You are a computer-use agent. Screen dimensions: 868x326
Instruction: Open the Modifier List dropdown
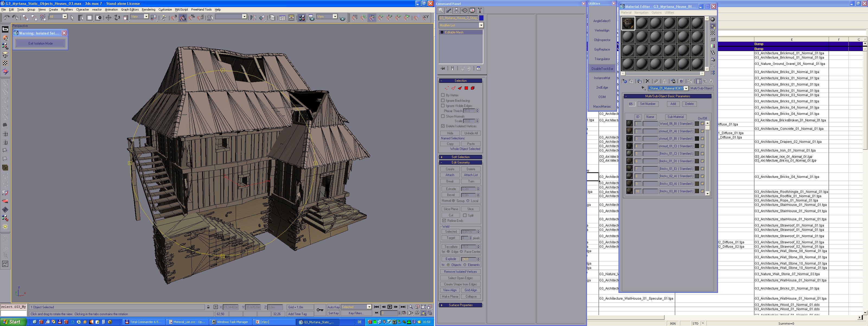pos(481,25)
